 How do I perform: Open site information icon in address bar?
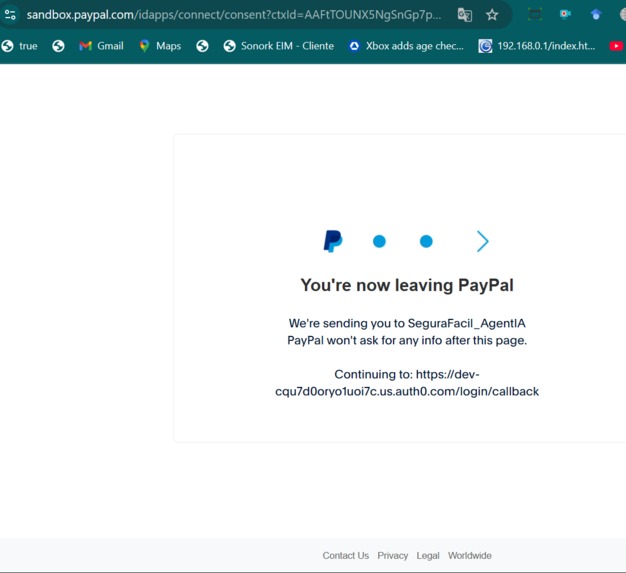click(10, 15)
